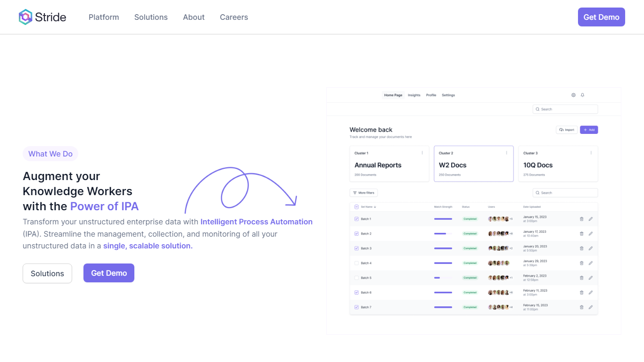Toggle the select-all checkbox in table header

(x=356, y=207)
